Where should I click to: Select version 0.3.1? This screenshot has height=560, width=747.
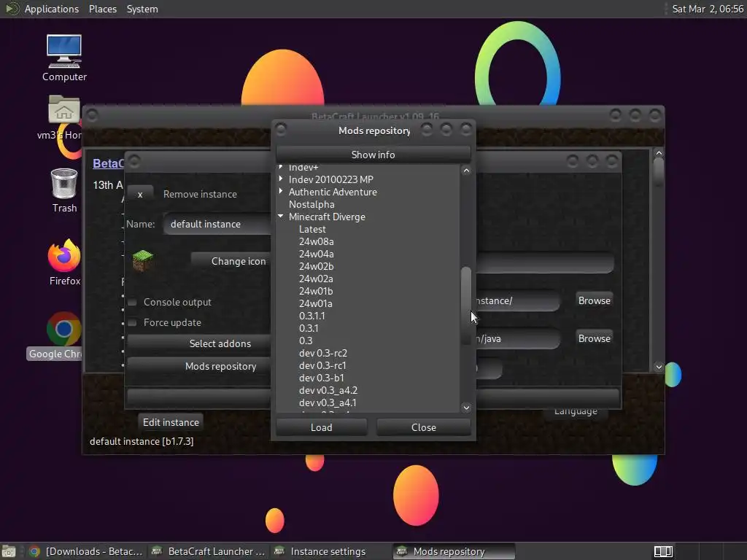309,328
